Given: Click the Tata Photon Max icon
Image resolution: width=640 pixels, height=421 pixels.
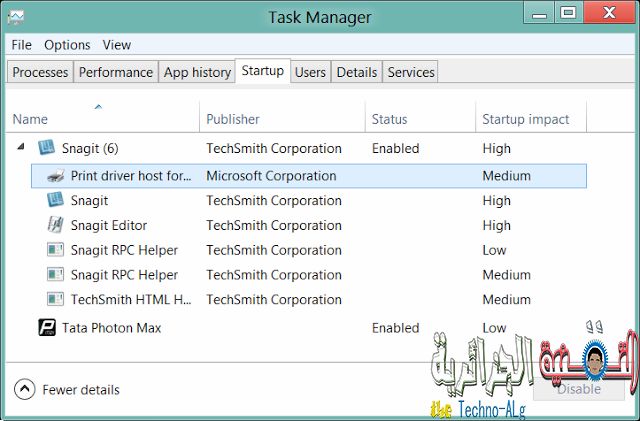Looking at the screenshot, I should 47,327.
